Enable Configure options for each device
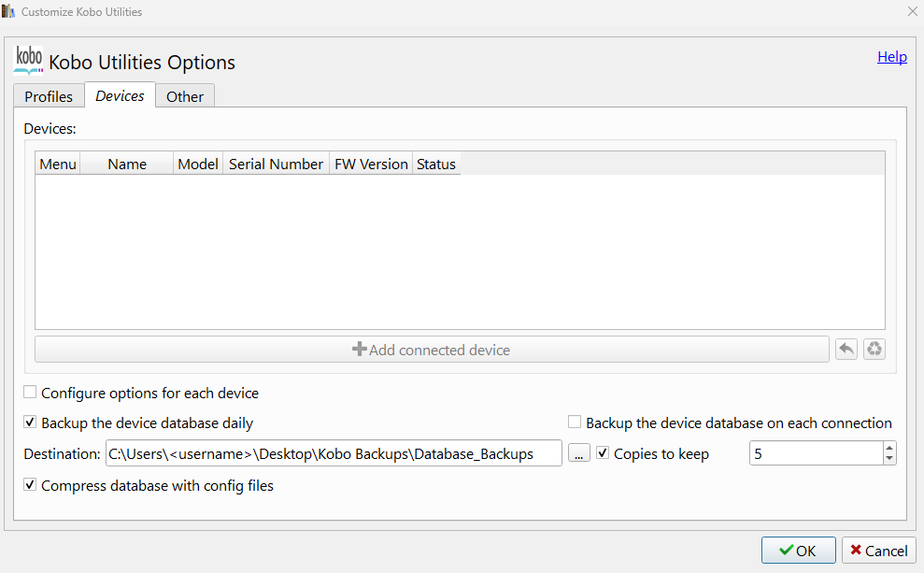The height and width of the screenshot is (573, 924). pyautogui.click(x=31, y=393)
